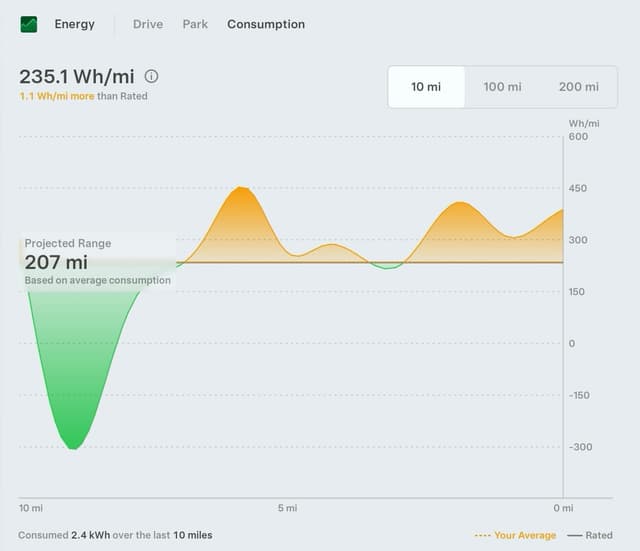Viewport: 640px width, 551px height.
Task: Choose the 200 mi distance option
Action: [578, 87]
